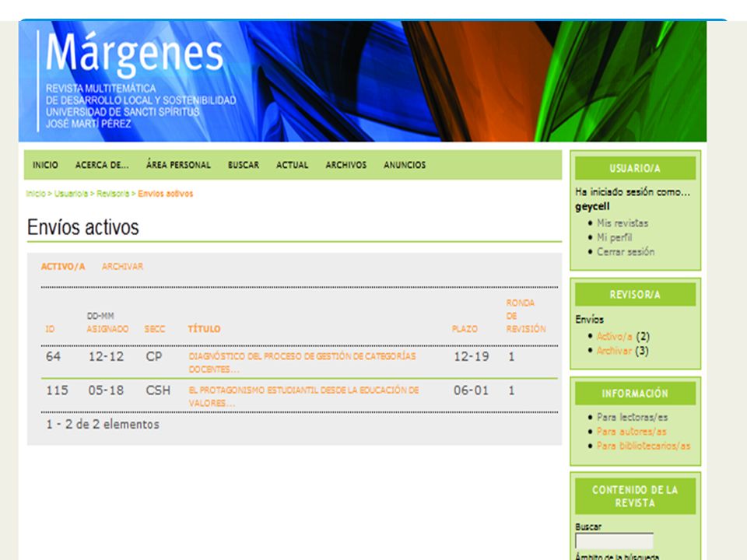Select the ACTIVO/A tab
Viewport: 747px width, 560px height.
(x=63, y=267)
